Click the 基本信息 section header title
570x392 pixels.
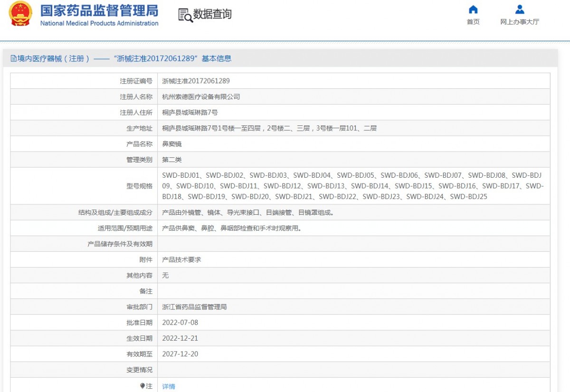tap(216, 58)
